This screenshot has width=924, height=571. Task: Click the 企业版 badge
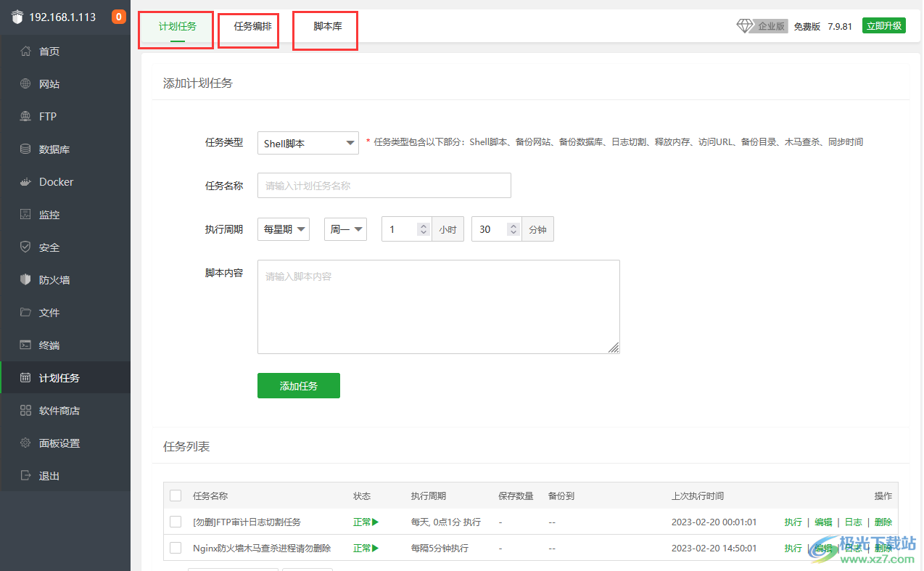tap(772, 26)
